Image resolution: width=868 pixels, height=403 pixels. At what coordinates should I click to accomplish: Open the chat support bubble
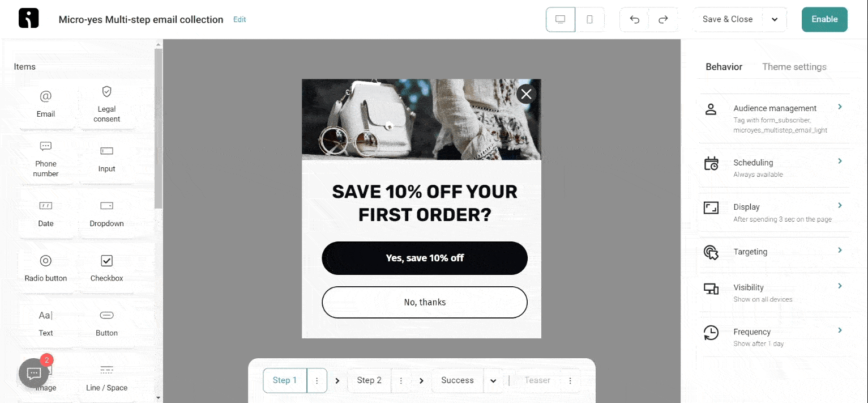(34, 373)
